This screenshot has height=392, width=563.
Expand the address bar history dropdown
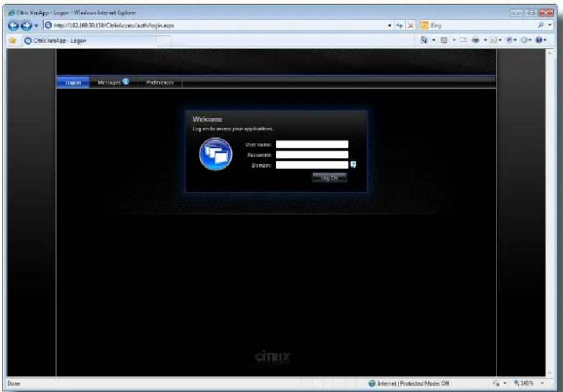coord(389,26)
